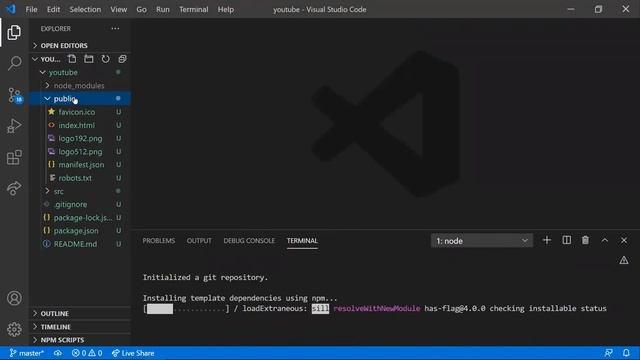Collapse the public folder
This screenshot has width=640, height=360.
[80, 98]
